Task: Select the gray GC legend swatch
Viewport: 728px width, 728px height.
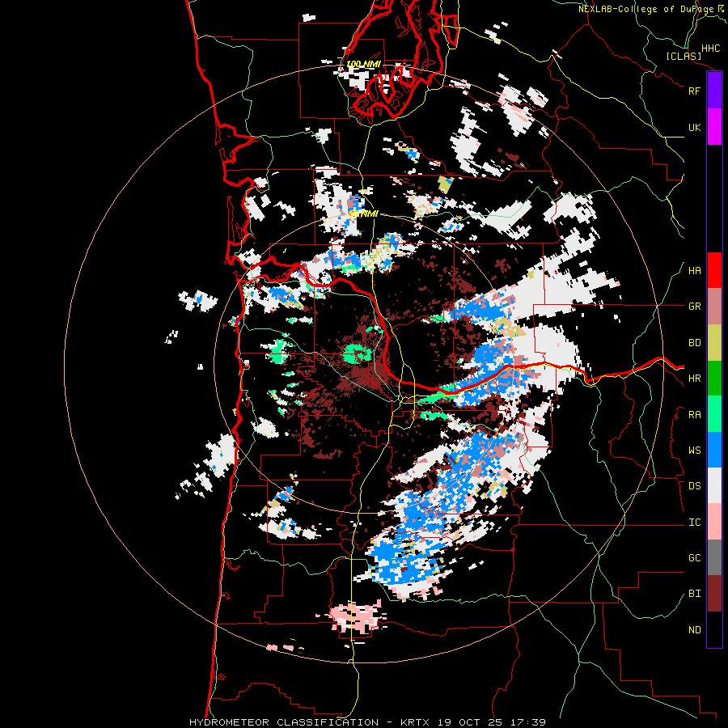Action: 714,557
